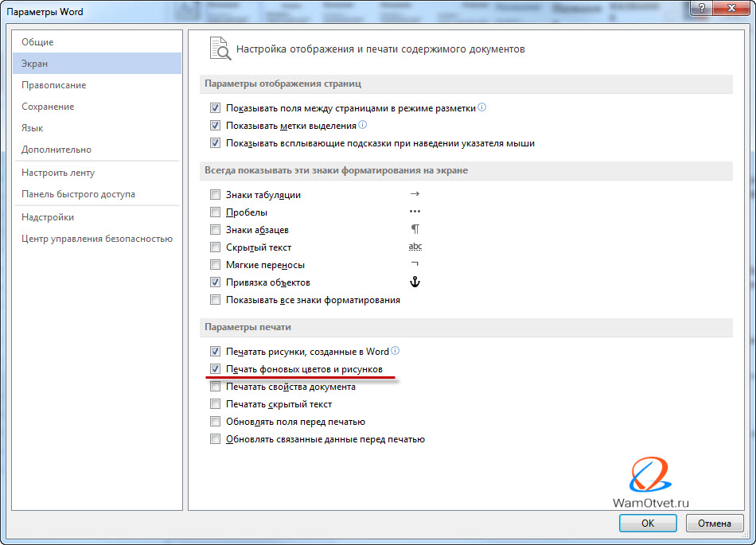
Task: Click the "Отмена" button
Action: click(x=714, y=523)
